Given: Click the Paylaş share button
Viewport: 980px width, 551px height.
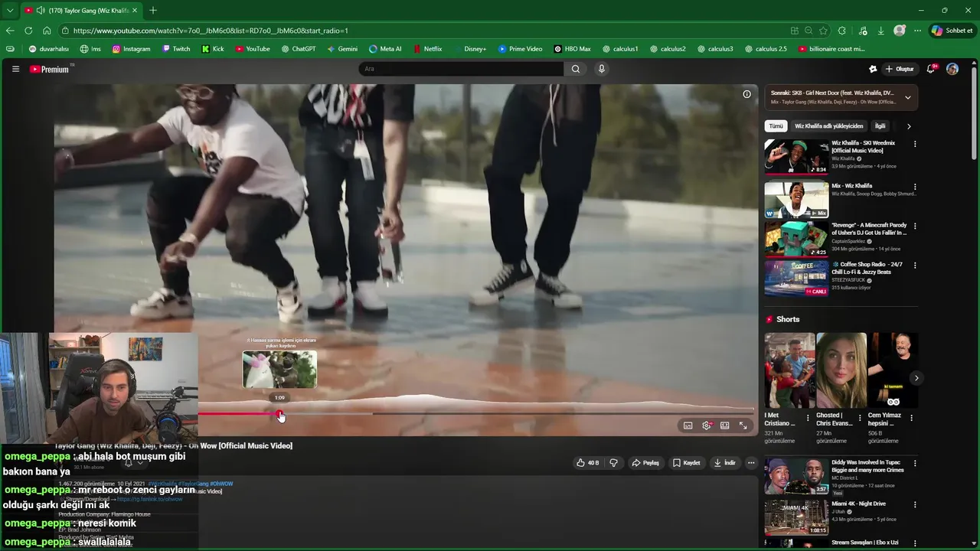Looking at the screenshot, I should click(645, 462).
